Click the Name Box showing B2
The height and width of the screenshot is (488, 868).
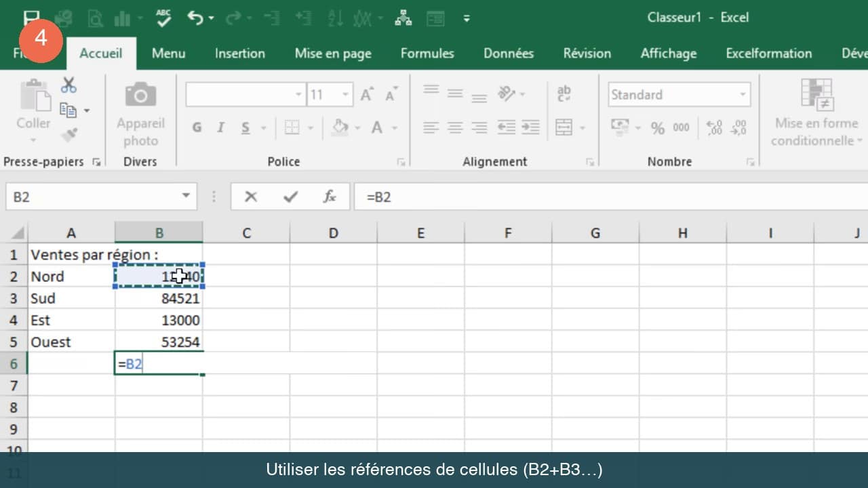(x=94, y=197)
